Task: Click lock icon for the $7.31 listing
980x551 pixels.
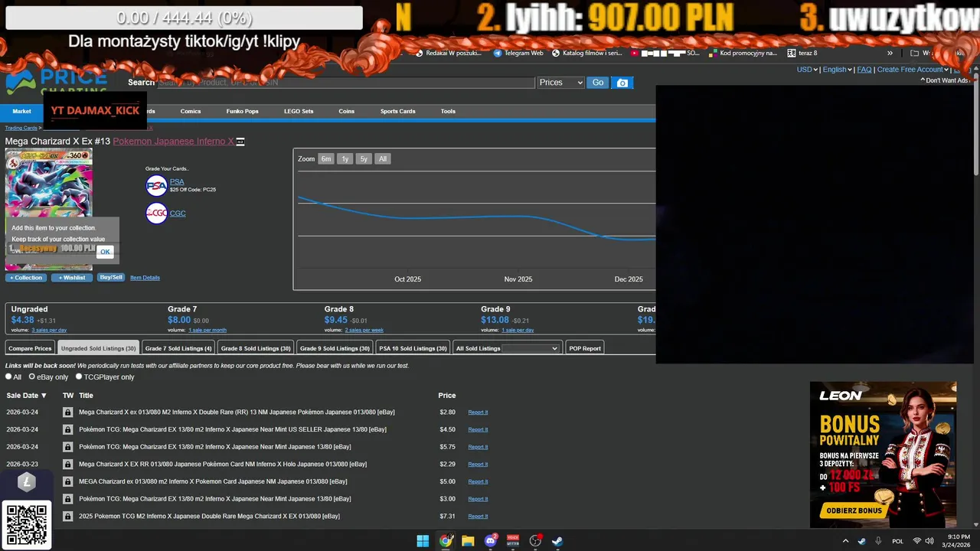Action: coord(67,517)
